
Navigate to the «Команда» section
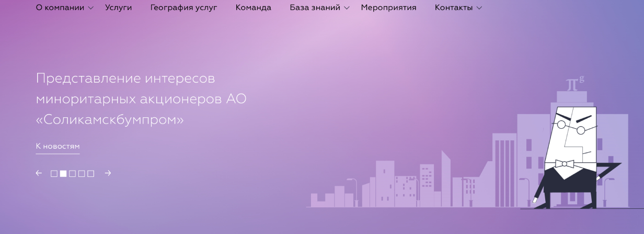pyautogui.click(x=254, y=8)
